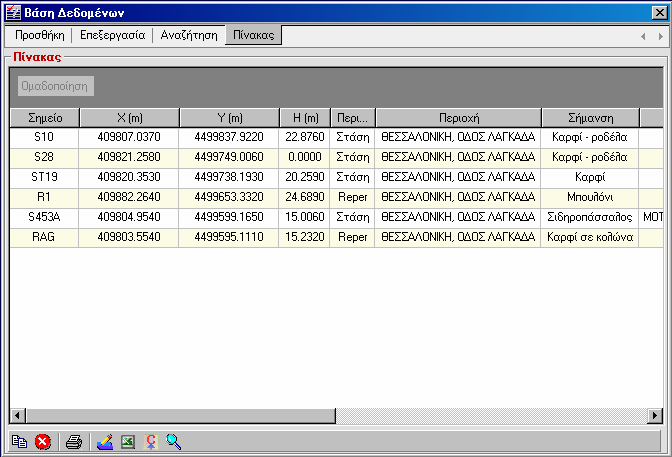Viewport: 672px width, 457px height.
Task: Switch to the Επεξεργασία tab
Action: pos(113,35)
